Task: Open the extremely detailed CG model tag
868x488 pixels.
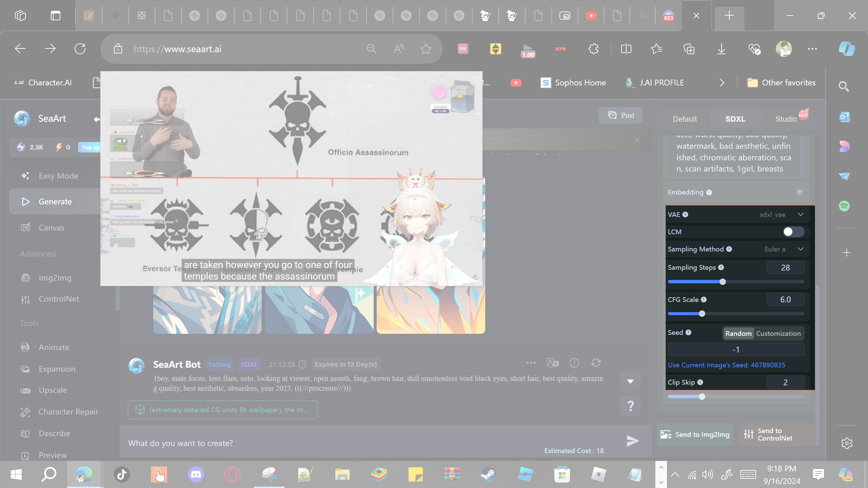Action: [222, 410]
